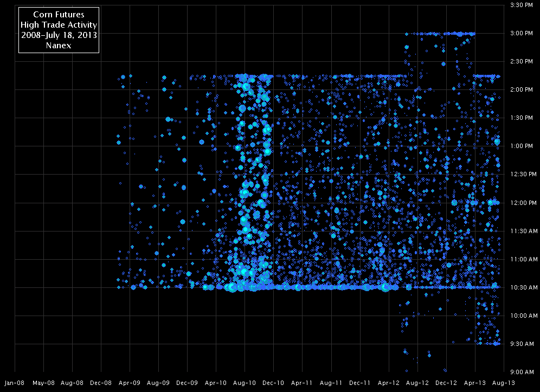Click the 'Nanex' source label in the legend
540x392 pixels.
pyautogui.click(x=59, y=45)
